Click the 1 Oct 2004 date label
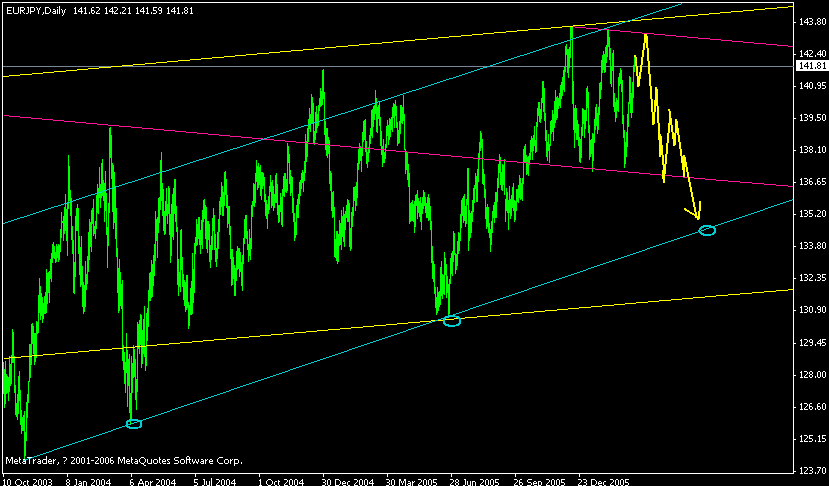The height and width of the screenshot is (486, 829). (281, 481)
